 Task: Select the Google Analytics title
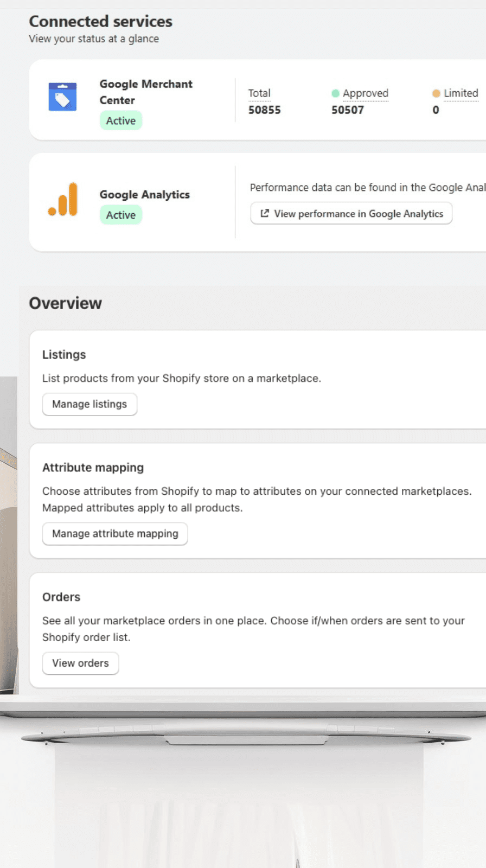pos(144,194)
